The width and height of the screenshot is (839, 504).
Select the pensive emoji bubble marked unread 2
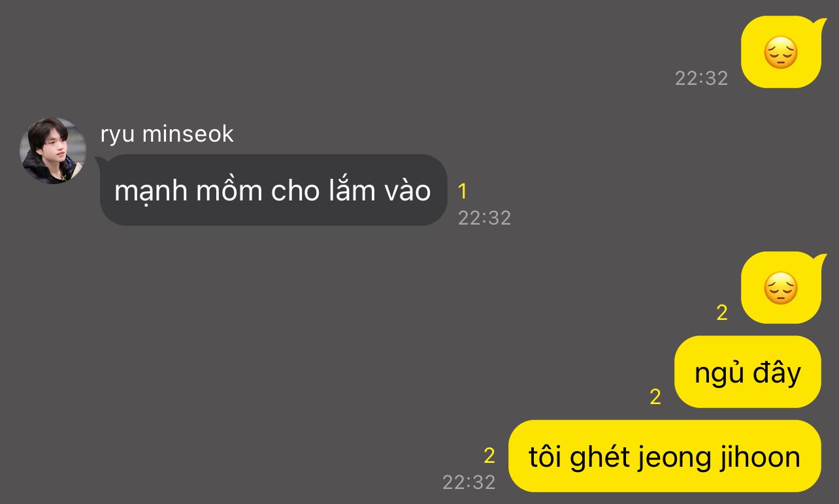click(x=783, y=288)
